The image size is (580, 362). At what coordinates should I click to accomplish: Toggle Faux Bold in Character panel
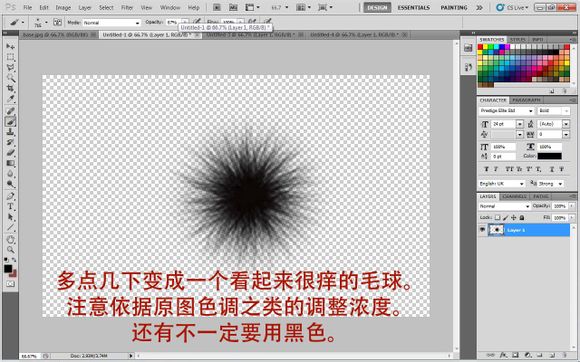click(486, 169)
